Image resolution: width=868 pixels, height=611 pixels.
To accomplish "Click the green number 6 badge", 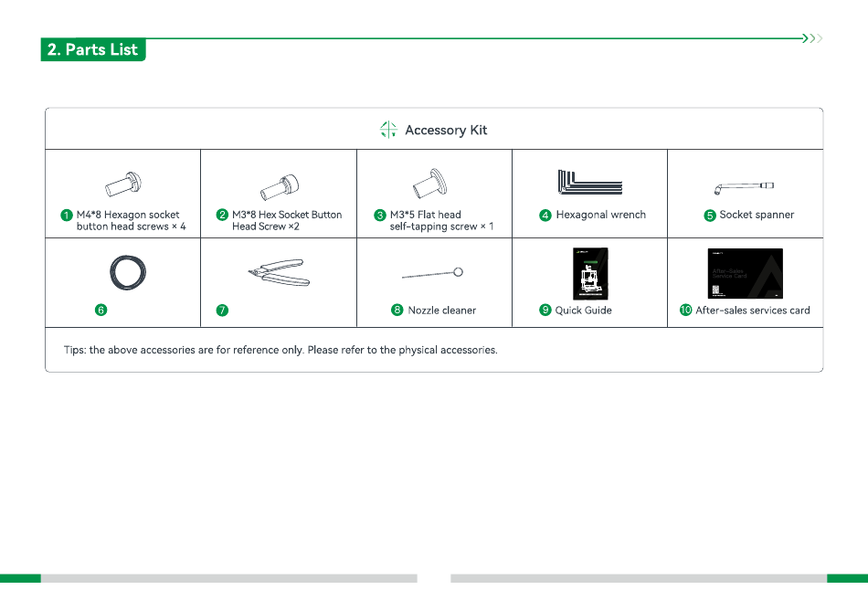I will pyautogui.click(x=102, y=311).
